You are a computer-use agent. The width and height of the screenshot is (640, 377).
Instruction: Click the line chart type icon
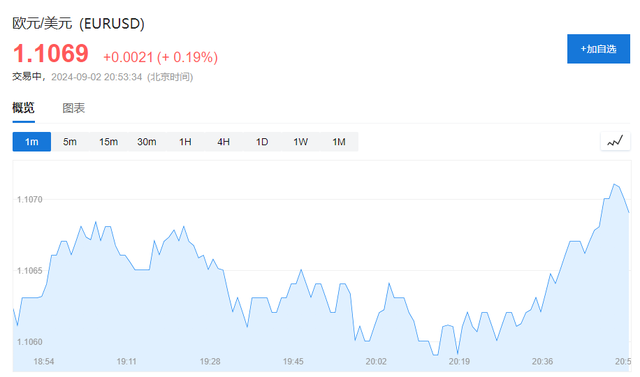(615, 142)
